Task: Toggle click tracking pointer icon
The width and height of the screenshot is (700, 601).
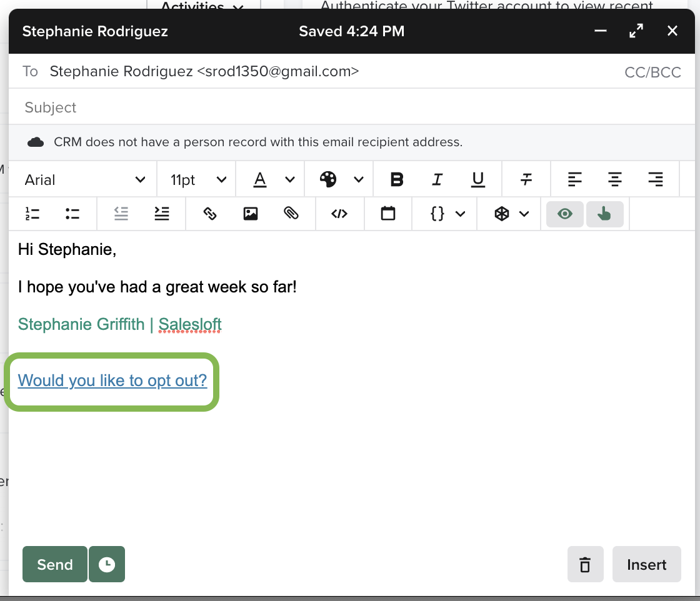Action: (x=604, y=214)
